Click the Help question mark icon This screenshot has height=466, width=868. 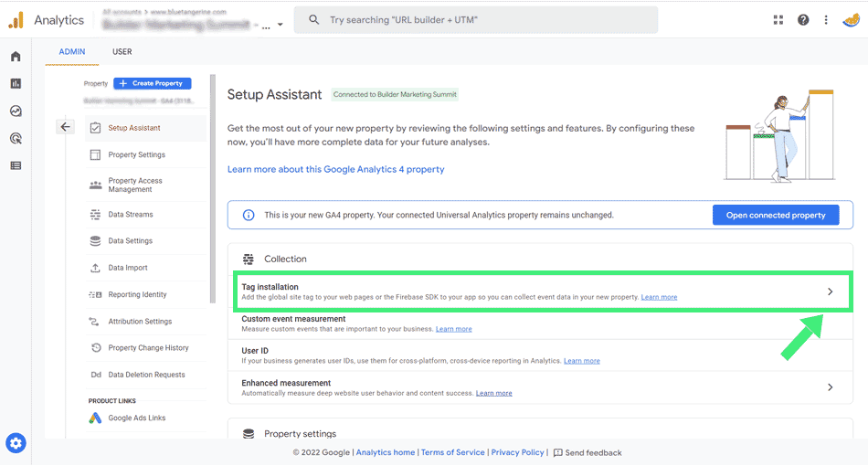point(803,20)
